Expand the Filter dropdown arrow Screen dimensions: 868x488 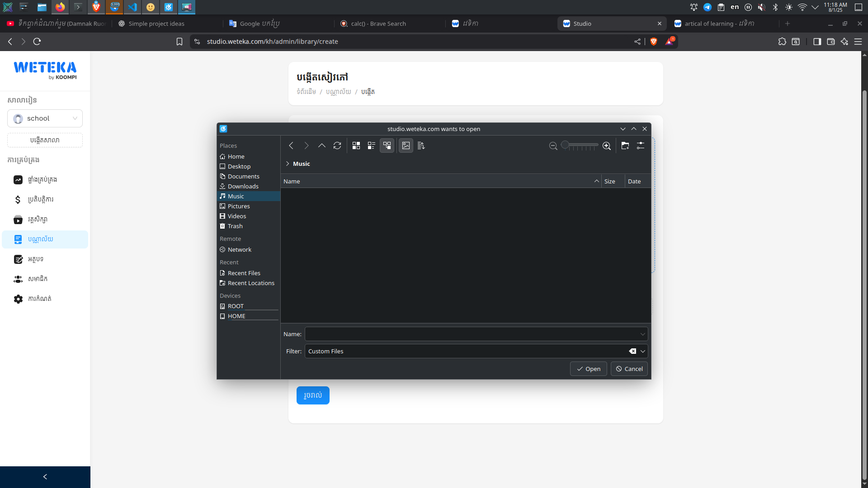[643, 351]
